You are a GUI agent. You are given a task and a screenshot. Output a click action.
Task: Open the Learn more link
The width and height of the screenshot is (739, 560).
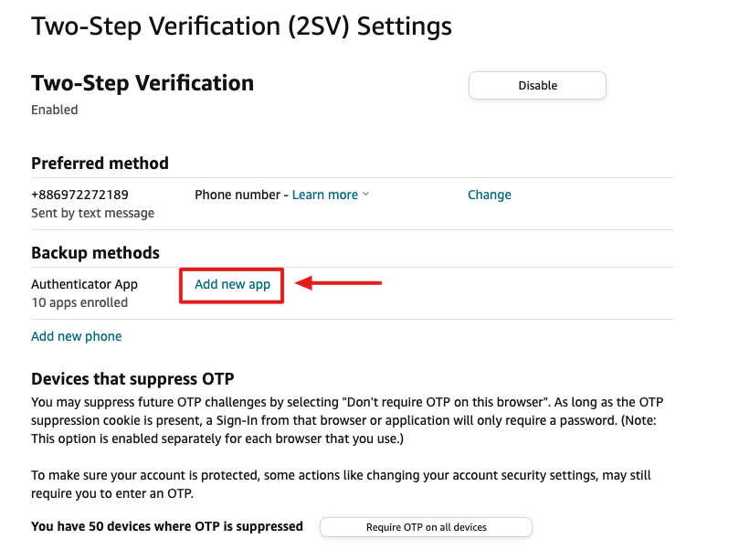324,195
